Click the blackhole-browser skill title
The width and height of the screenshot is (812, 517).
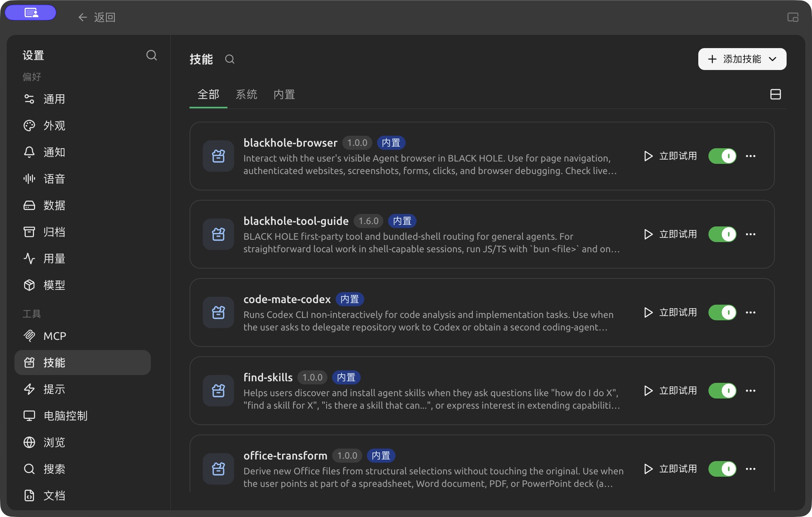tap(290, 143)
